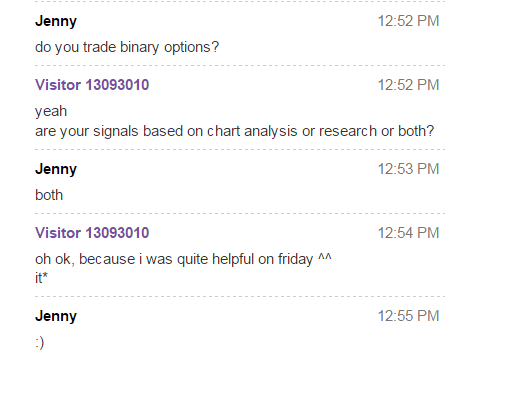The image size is (513, 402).
Task: Click the "it*" correction message
Action: click(41, 278)
